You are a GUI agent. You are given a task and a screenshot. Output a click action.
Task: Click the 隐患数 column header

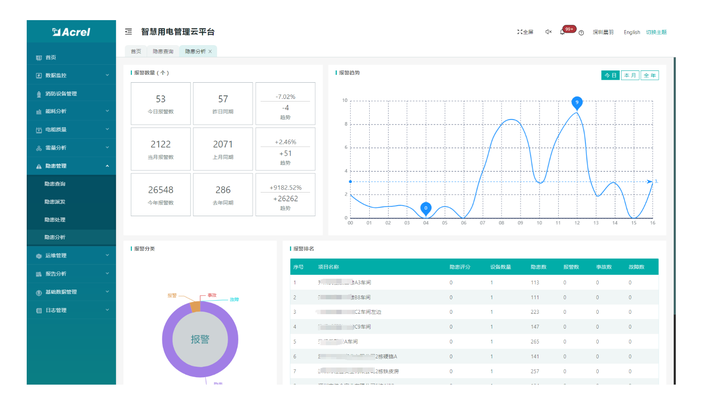tap(538, 267)
